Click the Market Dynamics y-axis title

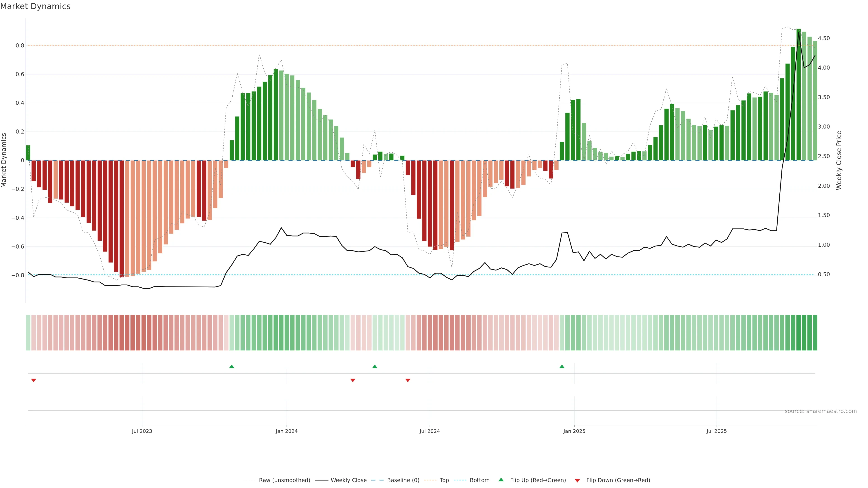click(x=4, y=160)
